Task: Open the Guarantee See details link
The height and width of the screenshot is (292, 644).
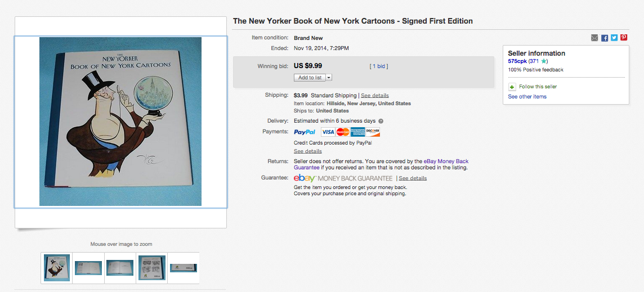Action: pos(413,178)
